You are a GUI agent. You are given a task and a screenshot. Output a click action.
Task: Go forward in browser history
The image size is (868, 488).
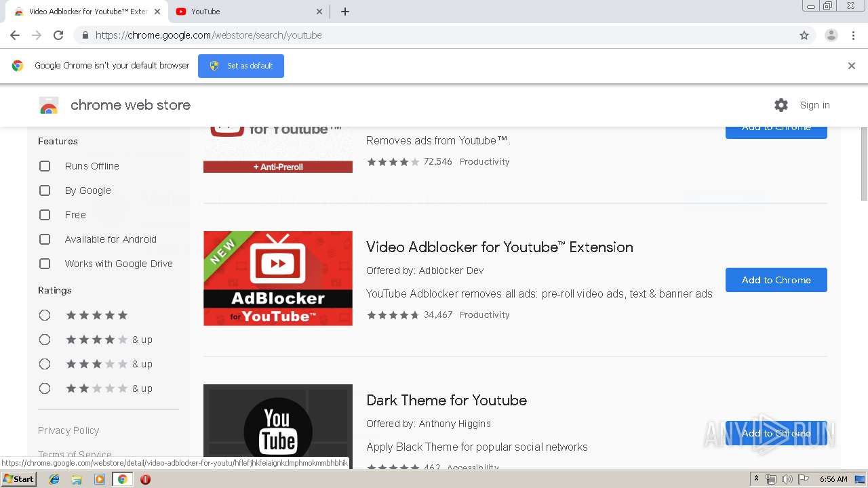37,35
